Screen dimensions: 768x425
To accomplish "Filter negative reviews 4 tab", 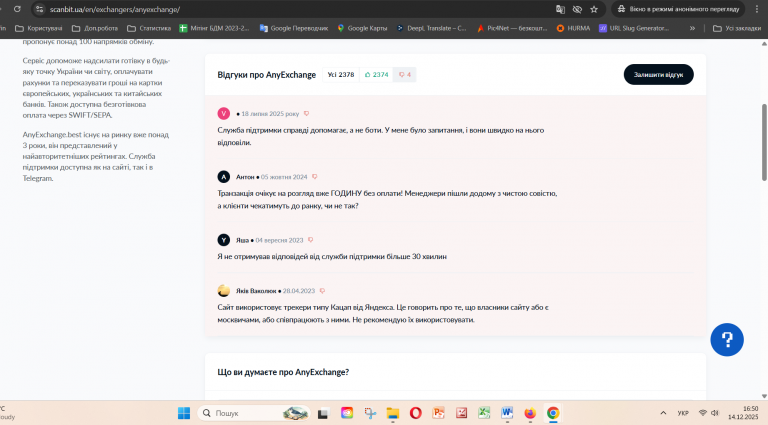I will (x=405, y=74).
